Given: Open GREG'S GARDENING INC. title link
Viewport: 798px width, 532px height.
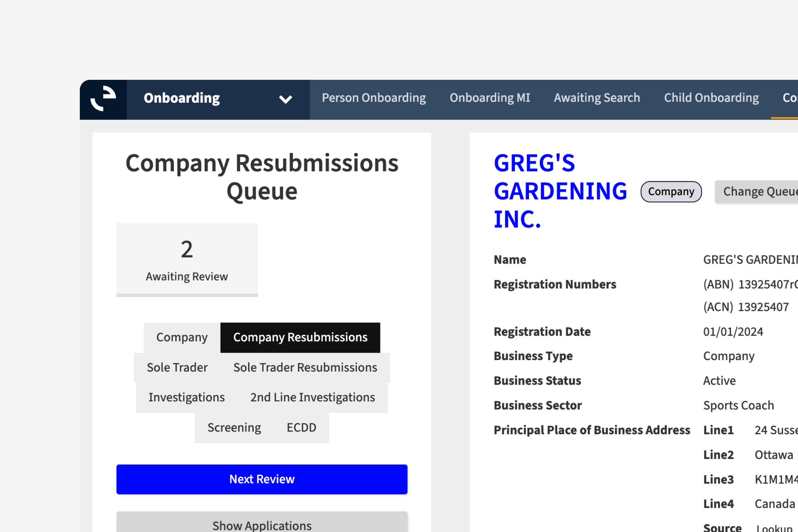Looking at the screenshot, I should pyautogui.click(x=560, y=191).
